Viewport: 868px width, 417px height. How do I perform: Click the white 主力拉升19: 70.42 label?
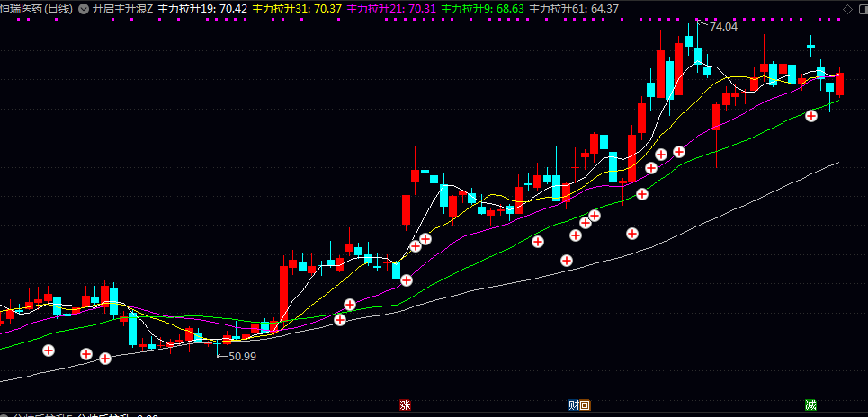pos(202,9)
